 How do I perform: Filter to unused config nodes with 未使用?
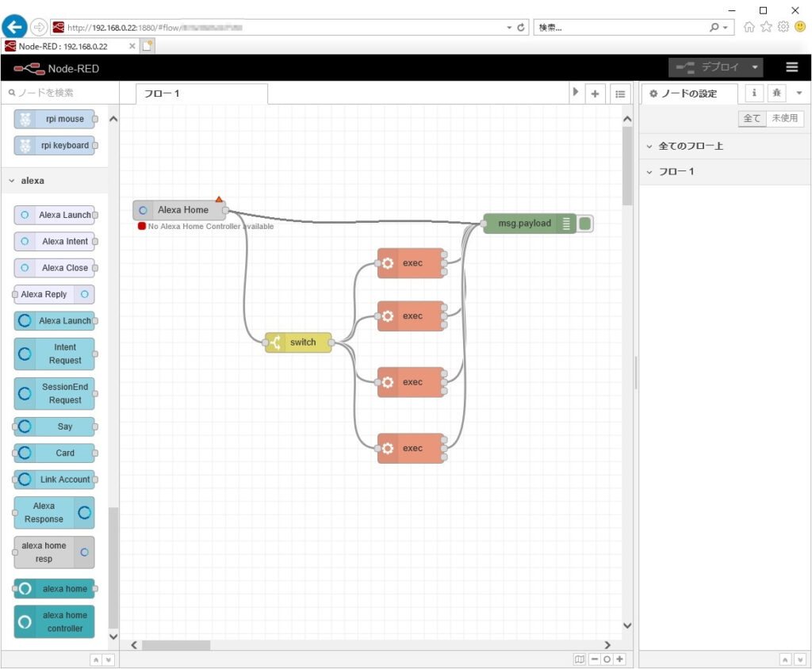click(784, 119)
